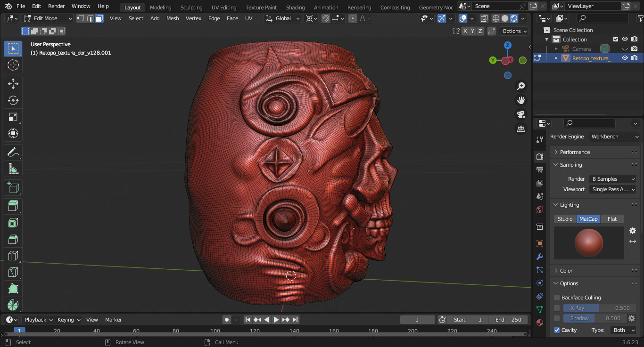Screen dimensions: 644x347
Task: Toggle Collection viewport visibility eye
Action: point(625,39)
